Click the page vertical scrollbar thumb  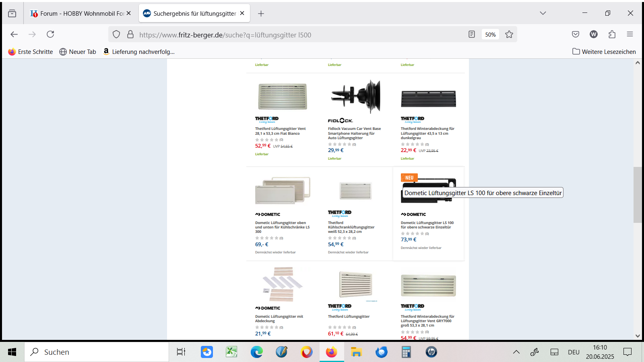(x=637, y=195)
